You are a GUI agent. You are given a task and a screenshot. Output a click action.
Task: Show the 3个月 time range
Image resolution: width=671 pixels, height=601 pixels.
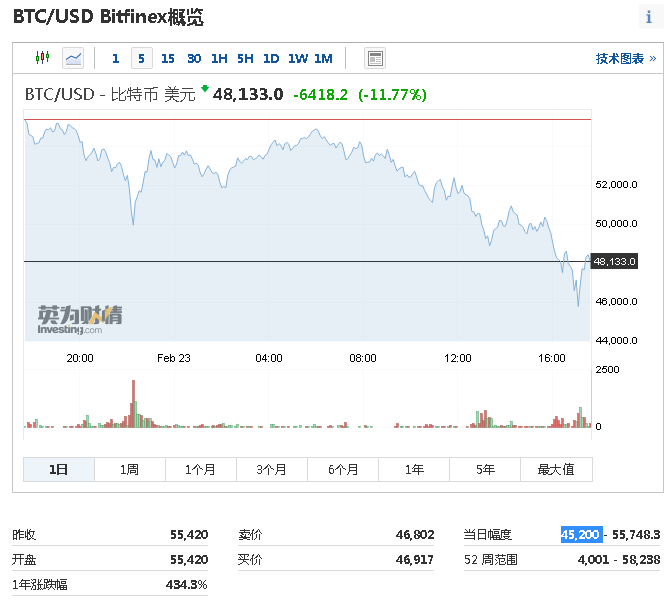(x=271, y=469)
